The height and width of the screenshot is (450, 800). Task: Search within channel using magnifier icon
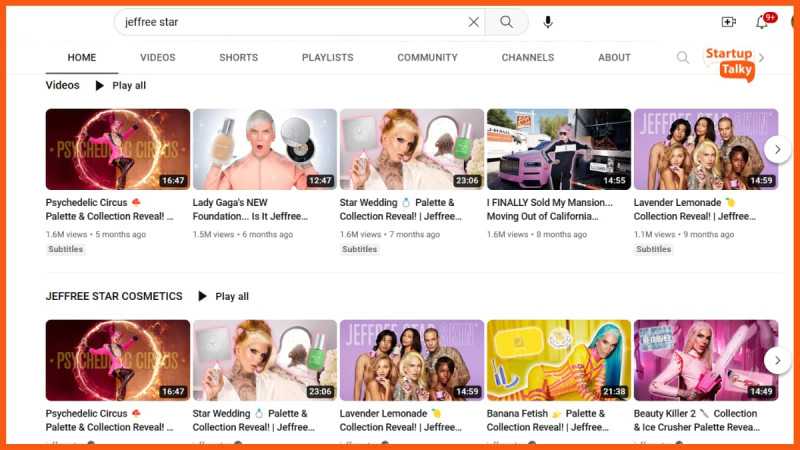coord(683,57)
